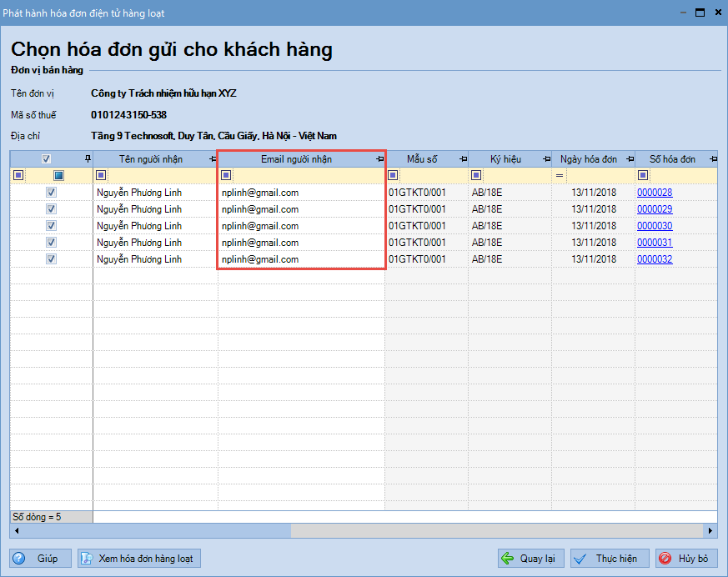Screen dimensions: 728x577
Task: Open invoice link 0000029
Action: click(x=655, y=209)
